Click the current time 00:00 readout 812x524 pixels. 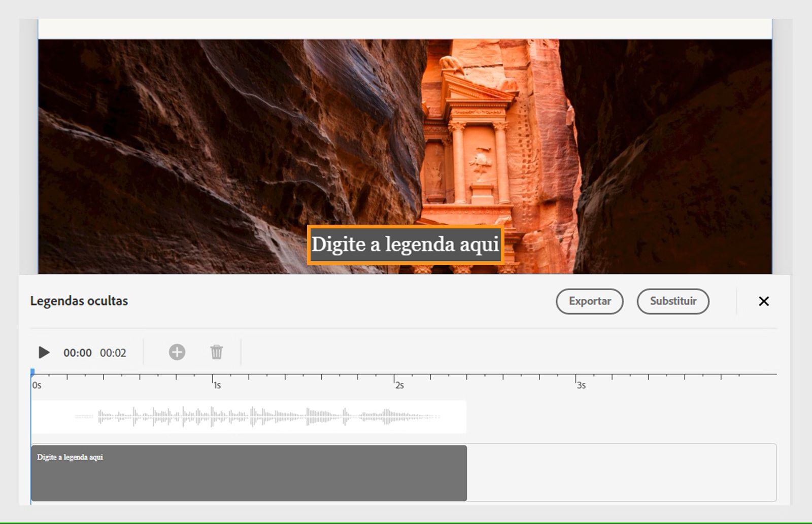[78, 353]
